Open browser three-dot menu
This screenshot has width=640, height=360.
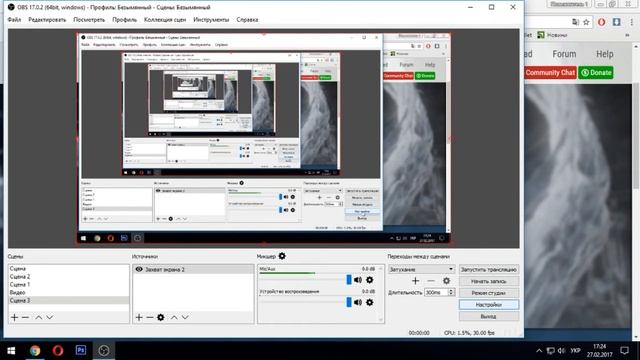(x=632, y=22)
